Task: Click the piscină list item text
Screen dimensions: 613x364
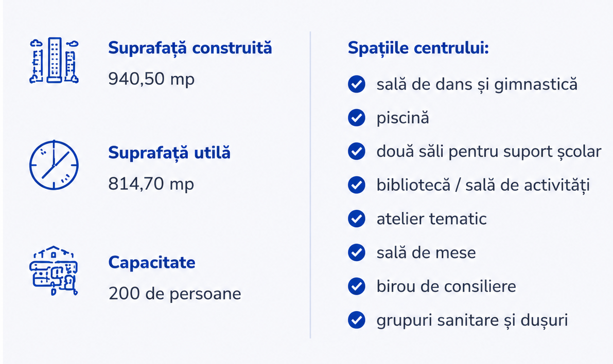Action: pyautogui.click(x=402, y=118)
